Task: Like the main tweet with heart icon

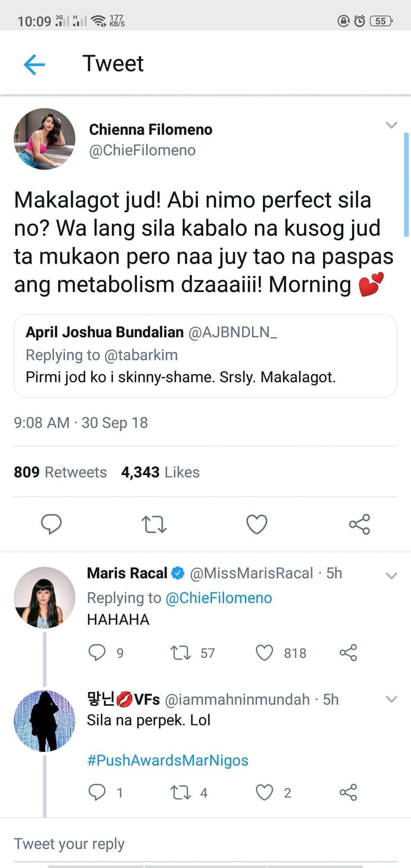Action: pos(257,524)
